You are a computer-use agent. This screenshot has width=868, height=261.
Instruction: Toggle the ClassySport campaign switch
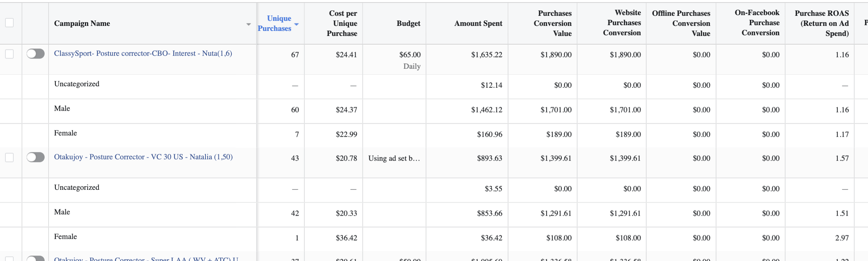coord(35,54)
